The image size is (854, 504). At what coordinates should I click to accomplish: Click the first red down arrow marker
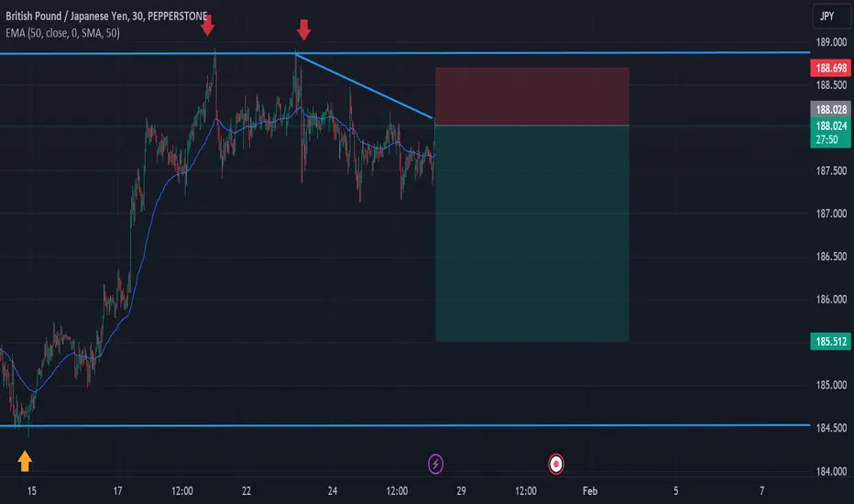pos(207,25)
